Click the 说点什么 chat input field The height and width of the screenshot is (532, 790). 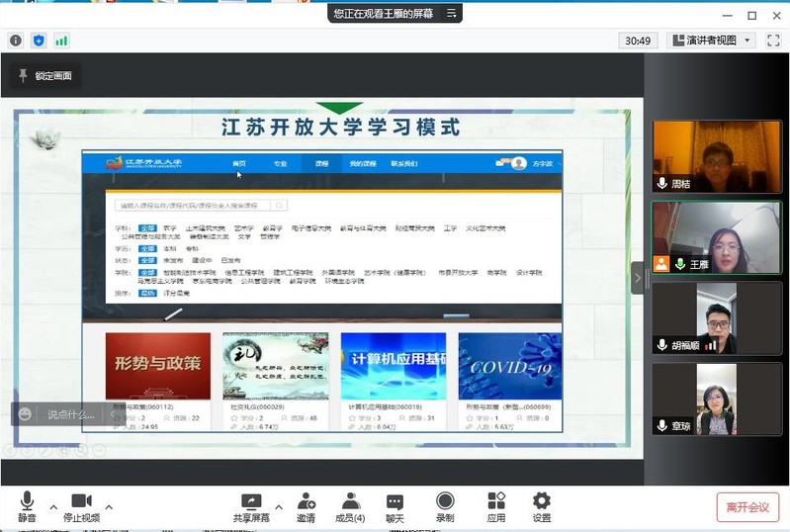tap(70, 414)
